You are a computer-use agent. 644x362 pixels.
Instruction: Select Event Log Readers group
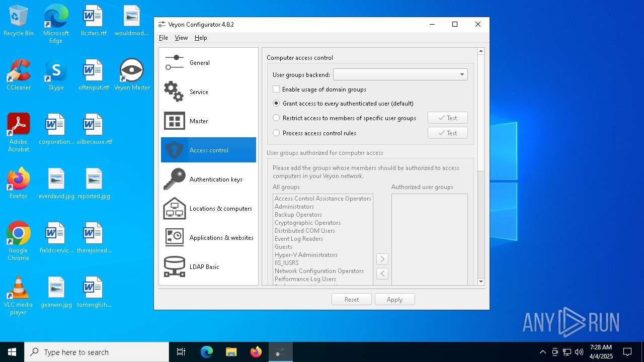(323, 239)
